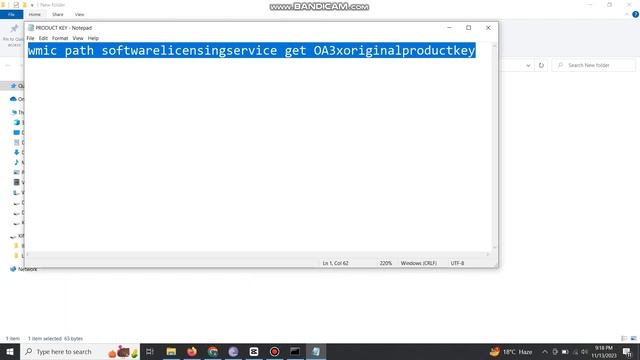This screenshot has height=360, width=640.
Task: Select 3D Objects cube icon in sidebar
Action: click(16, 122)
